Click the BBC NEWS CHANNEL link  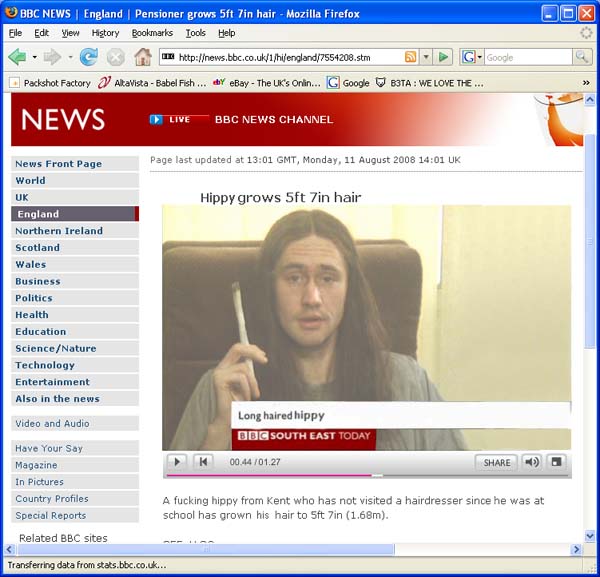coord(274,120)
